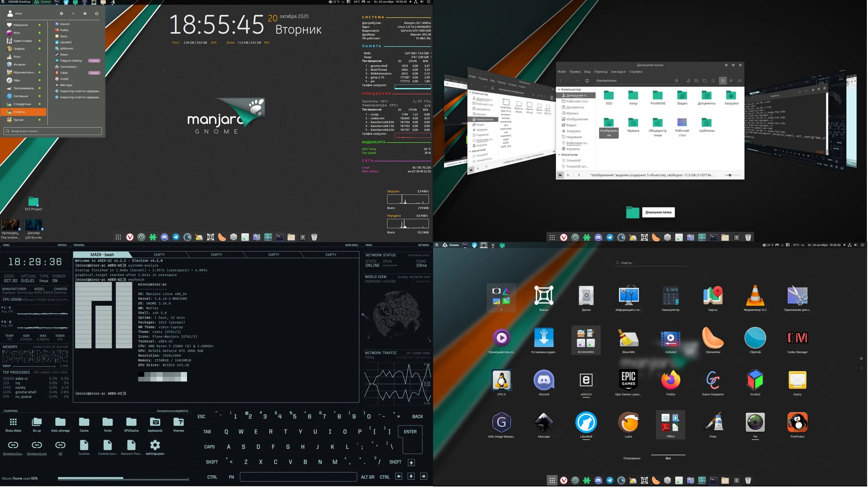Collapse the Носители sidebar section
Viewport: 868px width, 488px height.
[559, 155]
